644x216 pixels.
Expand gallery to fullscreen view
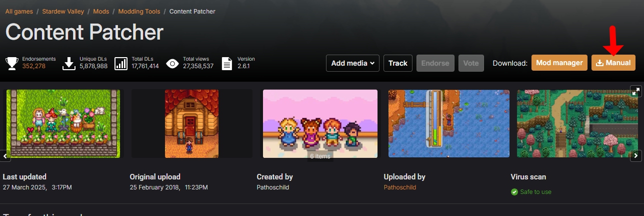[x=635, y=91]
